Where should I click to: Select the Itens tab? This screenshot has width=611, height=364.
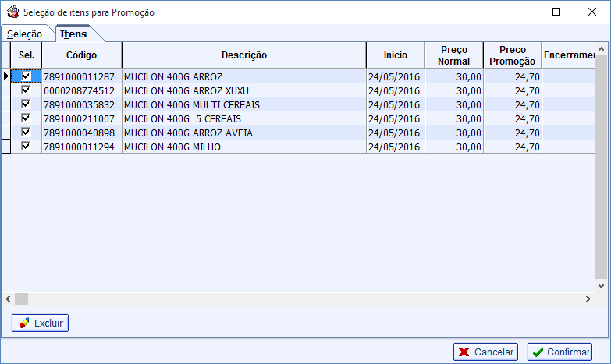click(73, 34)
